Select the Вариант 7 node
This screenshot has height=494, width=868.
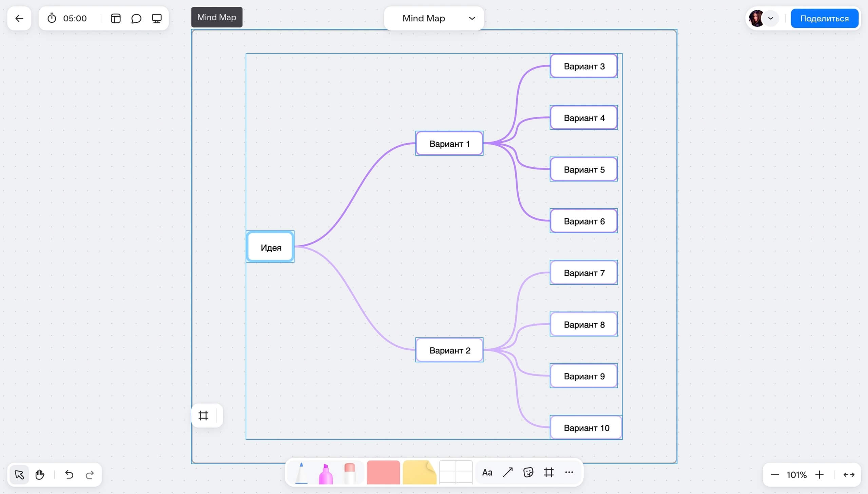584,273
